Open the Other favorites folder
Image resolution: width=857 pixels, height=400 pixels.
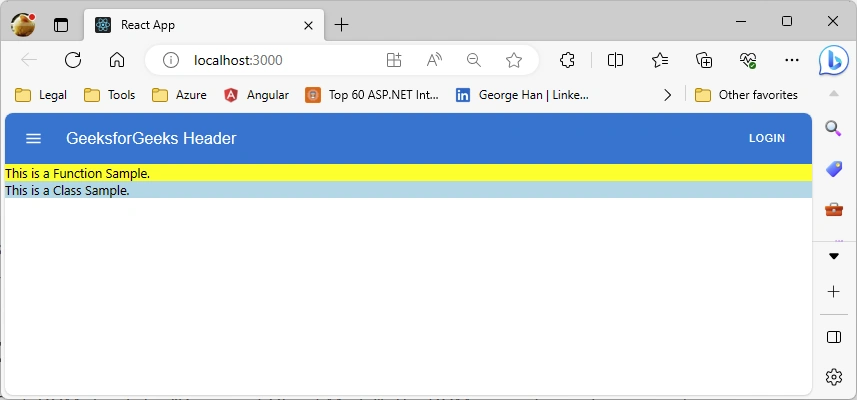click(x=746, y=95)
